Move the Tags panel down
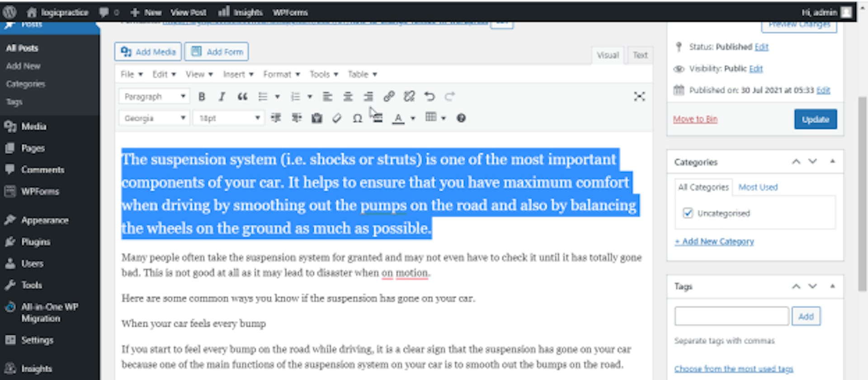This screenshot has height=380, width=868. (x=812, y=286)
